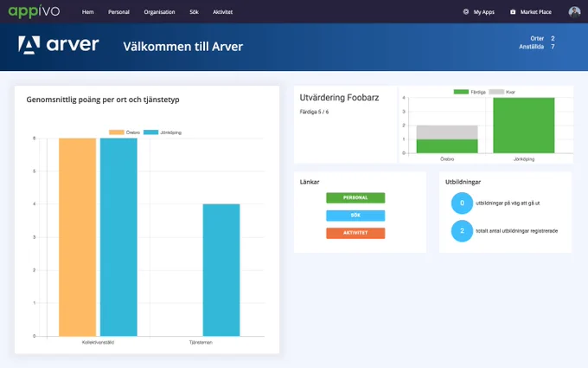Click the My Apps gear icon
The height and width of the screenshot is (368, 588).
pyautogui.click(x=466, y=11)
